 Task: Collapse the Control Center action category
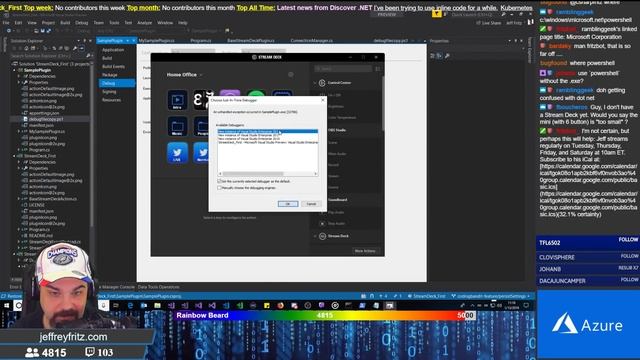316,83
